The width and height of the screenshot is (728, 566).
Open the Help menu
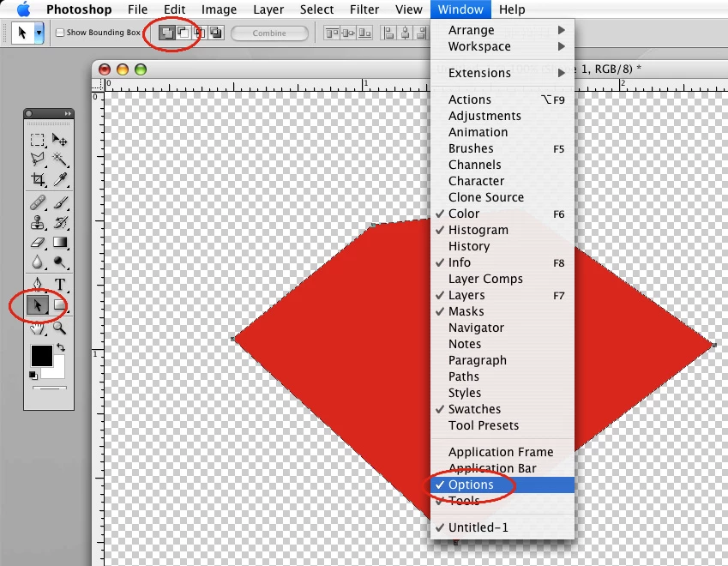512,9
